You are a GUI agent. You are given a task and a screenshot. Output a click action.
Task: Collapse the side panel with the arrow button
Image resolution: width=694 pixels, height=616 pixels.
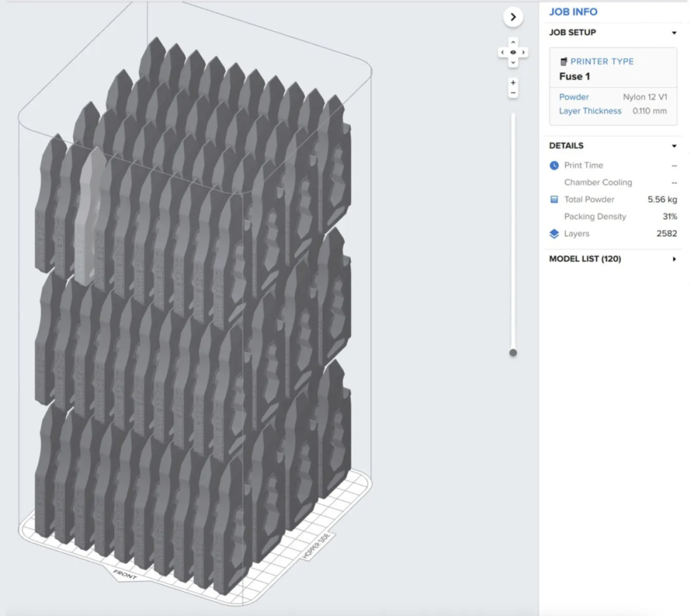click(513, 17)
